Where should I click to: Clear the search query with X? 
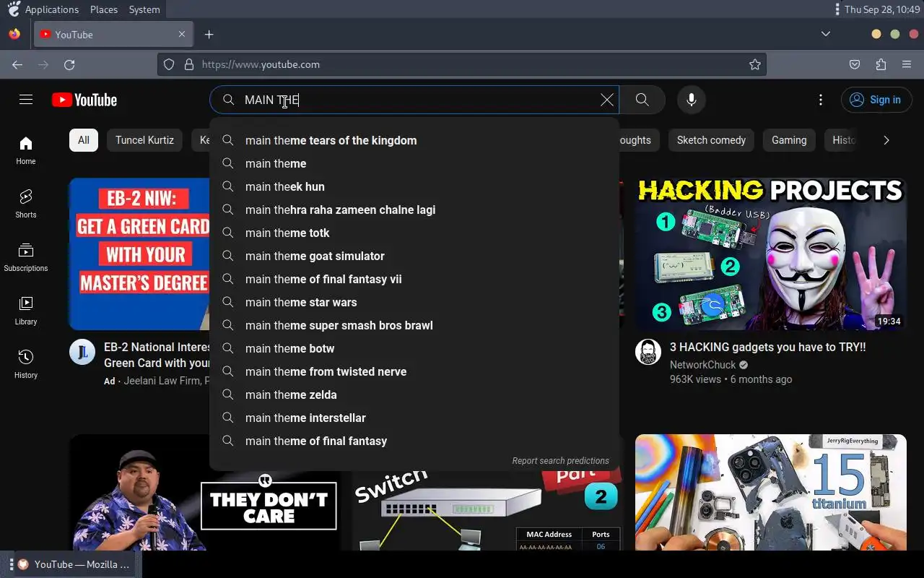click(607, 100)
